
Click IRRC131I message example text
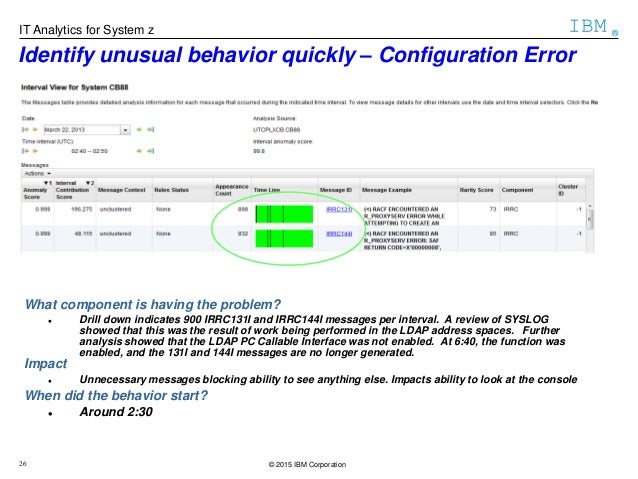[x=404, y=216]
